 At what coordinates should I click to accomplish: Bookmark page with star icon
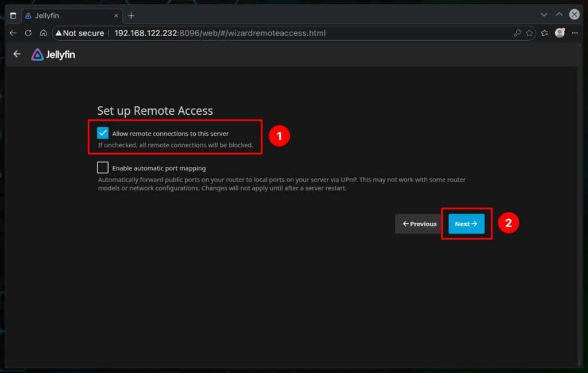coord(529,33)
